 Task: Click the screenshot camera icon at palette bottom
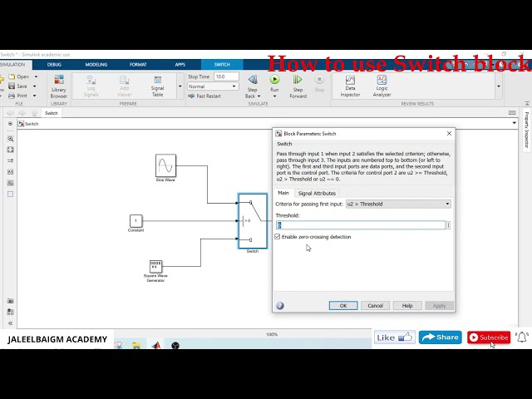[11, 301]
